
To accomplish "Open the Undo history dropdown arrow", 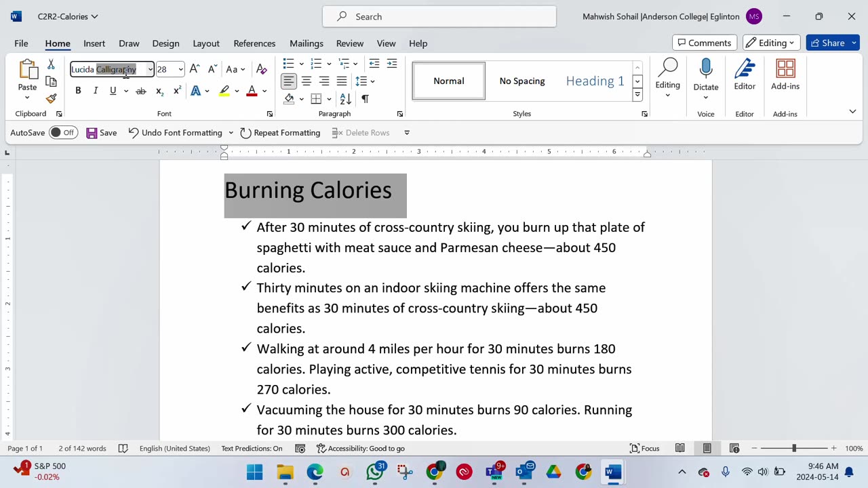I will [x=231, y=133].
